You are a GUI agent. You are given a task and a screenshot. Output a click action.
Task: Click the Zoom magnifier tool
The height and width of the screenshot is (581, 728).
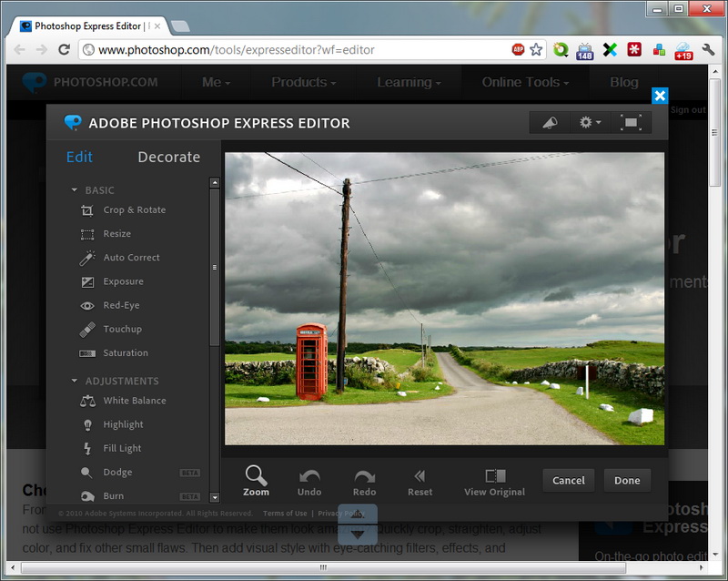click(x=256, y=480)
